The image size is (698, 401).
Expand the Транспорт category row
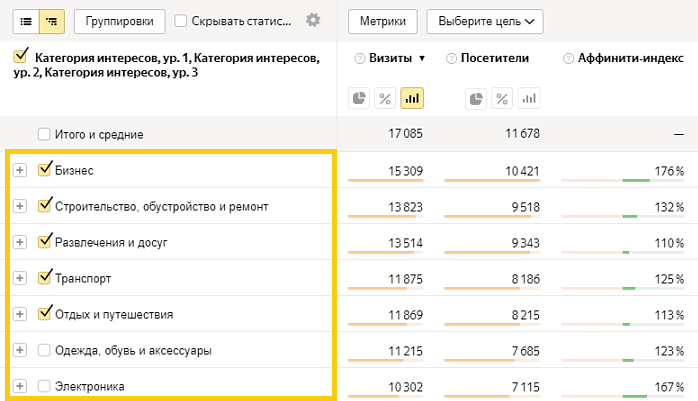point(20,279)
